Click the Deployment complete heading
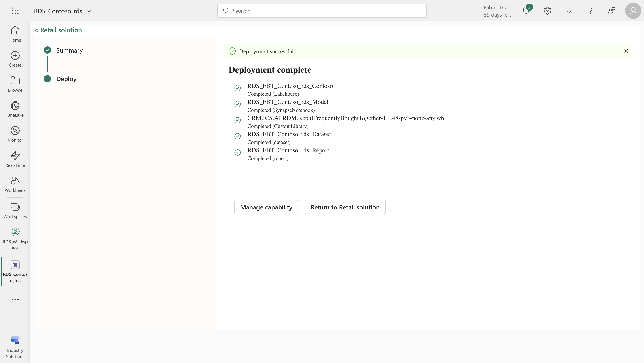Screen dimensions: 644x363 pos(270,70)
